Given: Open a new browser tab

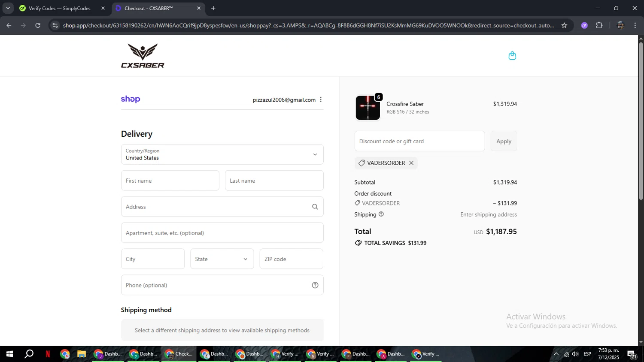Looking at the screenshot, I should click(213, 8).
